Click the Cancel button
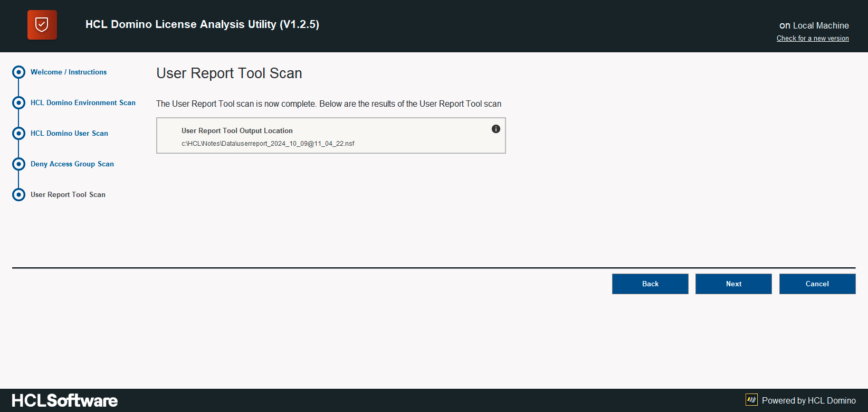Image resolution: width=868 pixels, height=412 pixels. click(x=817, y=284)
